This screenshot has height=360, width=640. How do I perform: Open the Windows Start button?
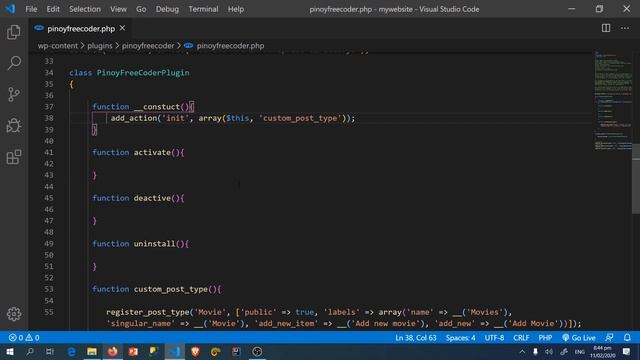pos(10,351)
